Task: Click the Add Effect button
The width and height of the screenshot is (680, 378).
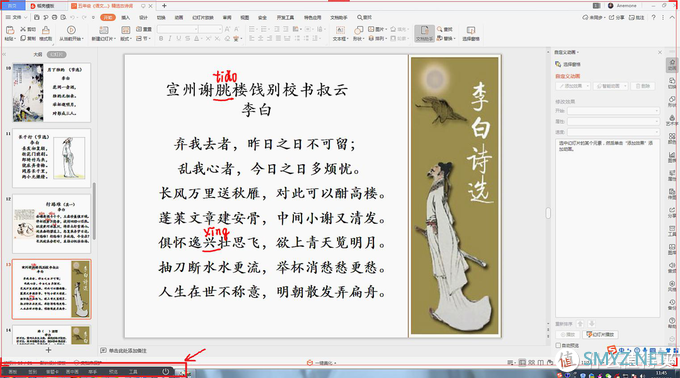Action: point(572,86)
